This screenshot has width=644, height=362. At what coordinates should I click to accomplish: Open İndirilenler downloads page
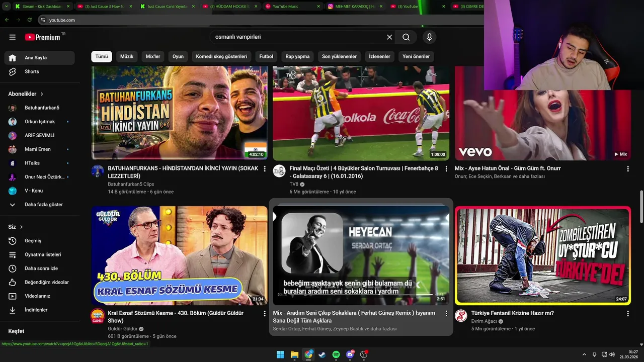tap(39, 310)
